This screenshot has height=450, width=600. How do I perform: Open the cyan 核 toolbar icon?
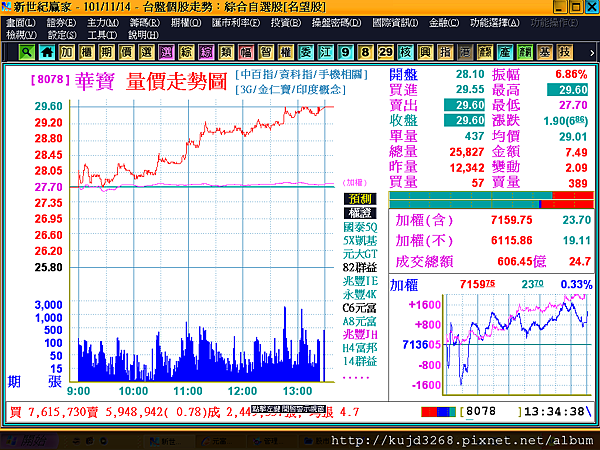coord(405,52)
